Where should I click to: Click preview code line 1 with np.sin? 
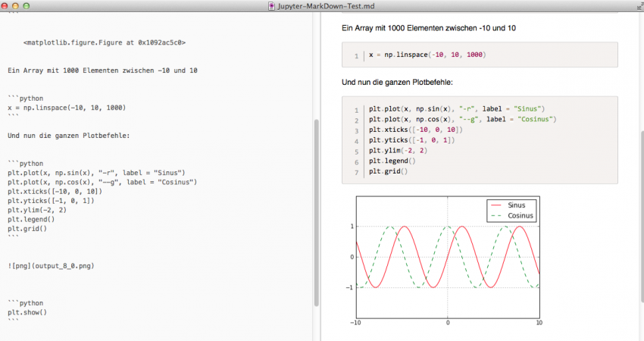[x=456, y=109]
